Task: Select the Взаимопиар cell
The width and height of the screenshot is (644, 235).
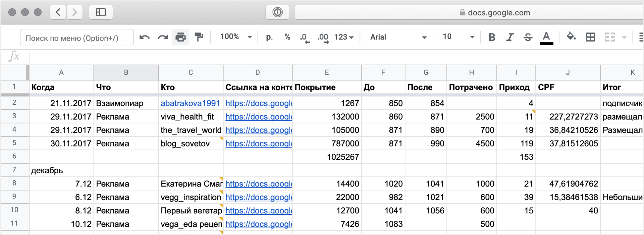Action: 126,103
